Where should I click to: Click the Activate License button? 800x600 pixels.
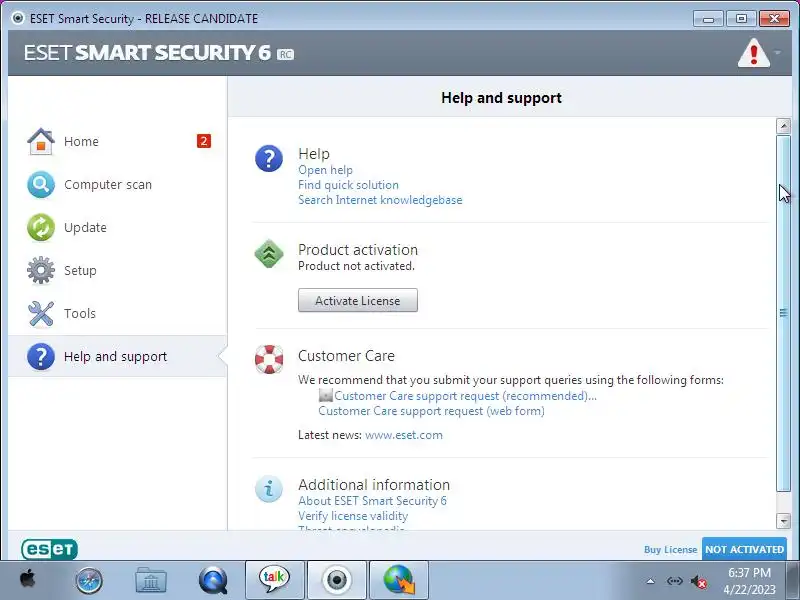click(x=358, y=301)
